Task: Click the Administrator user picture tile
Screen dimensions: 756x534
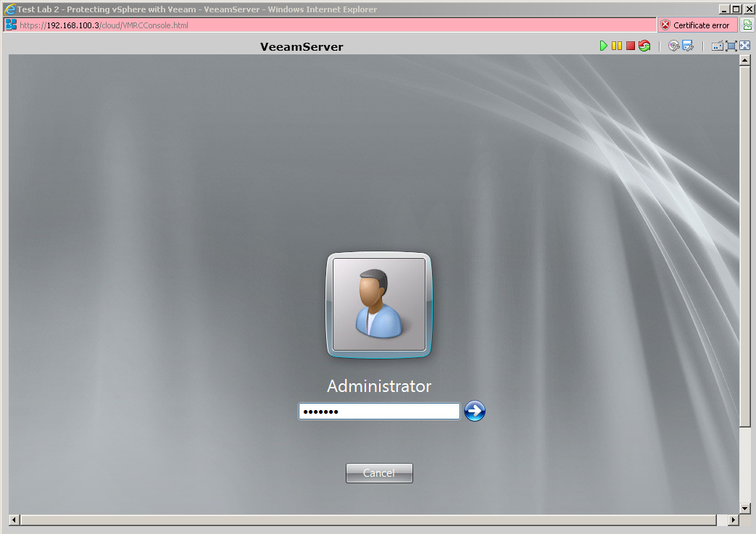Action: [379, 304]
